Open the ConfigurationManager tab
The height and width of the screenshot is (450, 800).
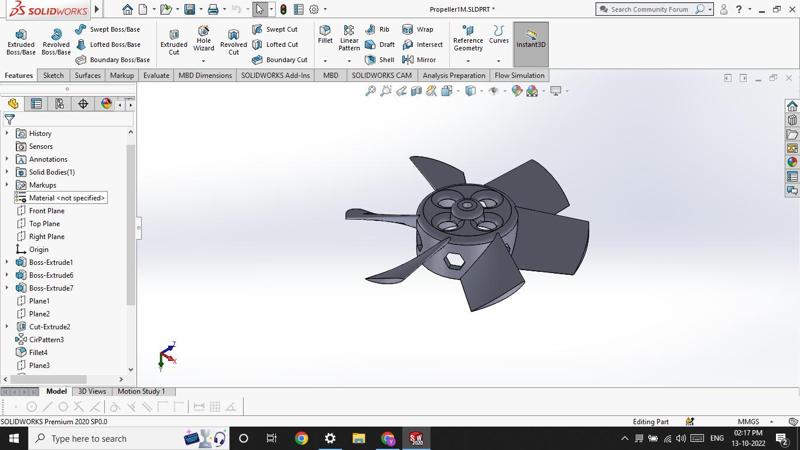click(60, 104)
